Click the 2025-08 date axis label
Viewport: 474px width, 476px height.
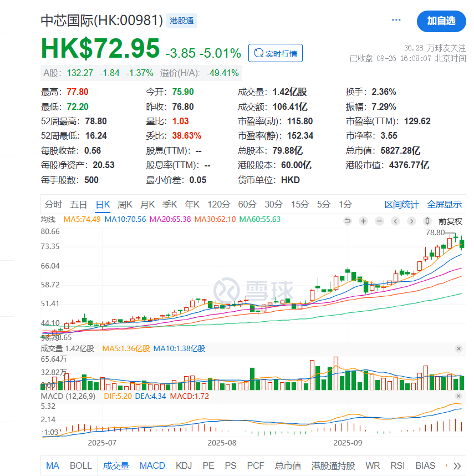click(x=222, y=443)
